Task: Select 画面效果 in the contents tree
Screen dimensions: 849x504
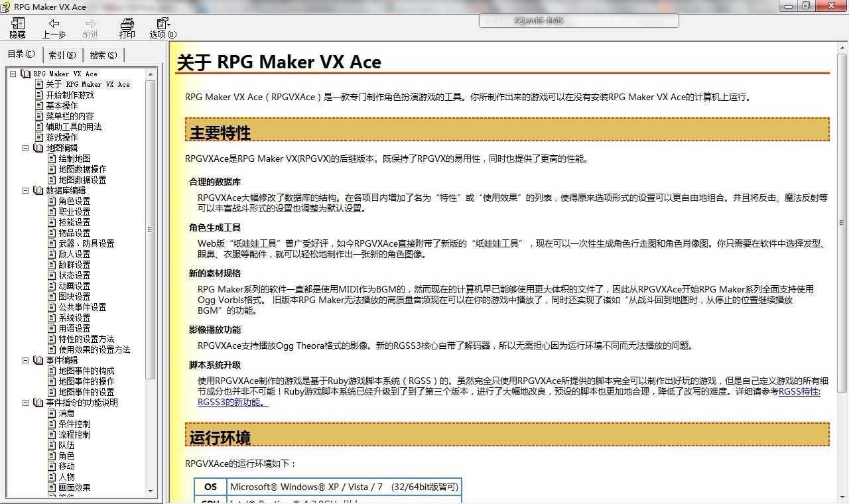Action: pyautogui.click(x=74, y=487)
